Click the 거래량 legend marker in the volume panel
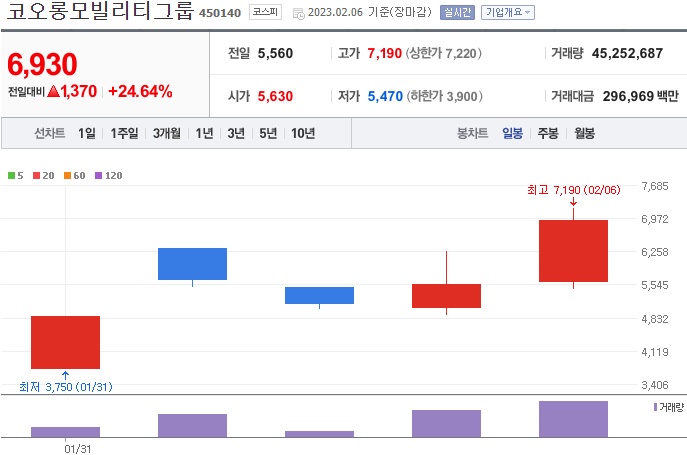Viewport: 687px width, 455px height. point(655,407)
